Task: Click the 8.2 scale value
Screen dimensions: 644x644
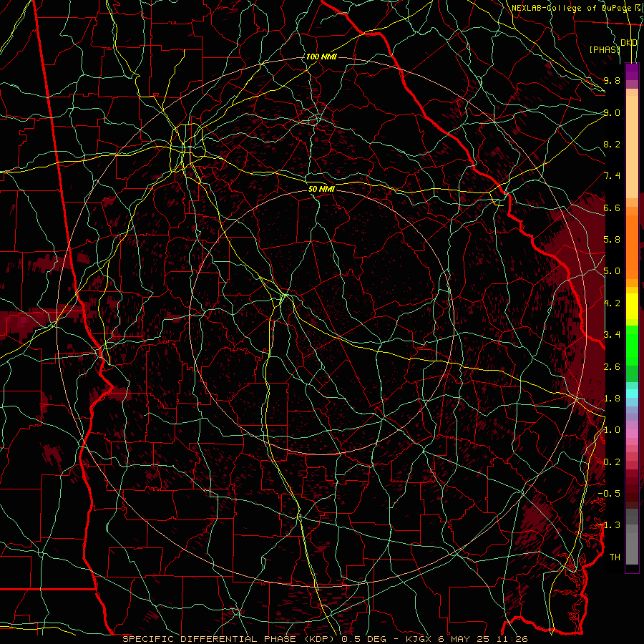Action: click(612, 144)
